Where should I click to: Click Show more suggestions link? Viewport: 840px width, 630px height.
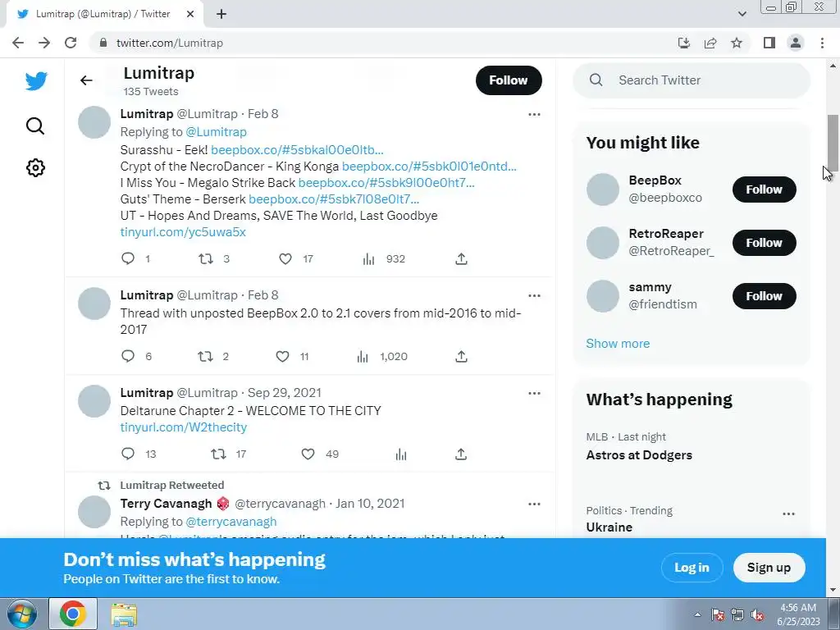[618, 344]
